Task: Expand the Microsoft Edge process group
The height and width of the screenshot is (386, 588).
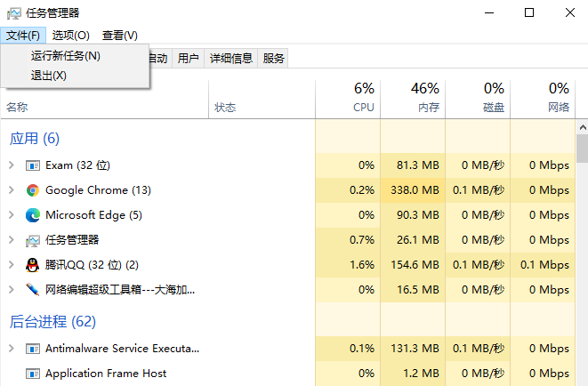Action: point(11,215)
